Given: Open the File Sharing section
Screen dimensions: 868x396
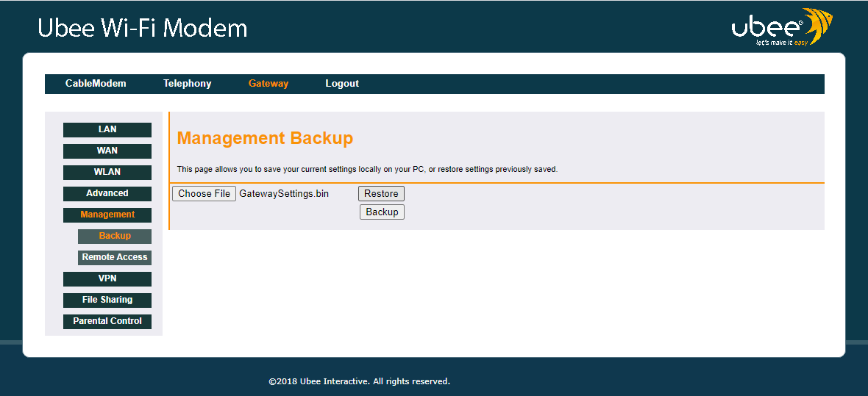Looking at the screenshot, I should [107, 300].
